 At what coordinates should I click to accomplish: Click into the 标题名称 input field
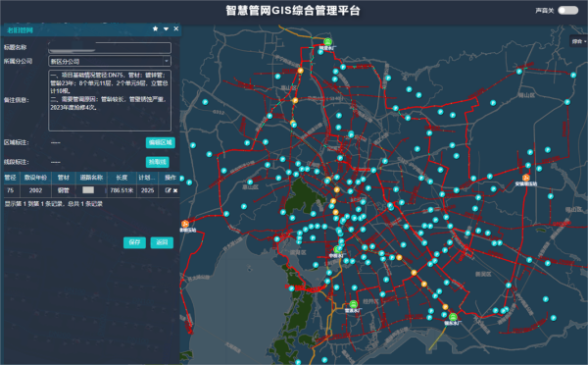point(110,48)
